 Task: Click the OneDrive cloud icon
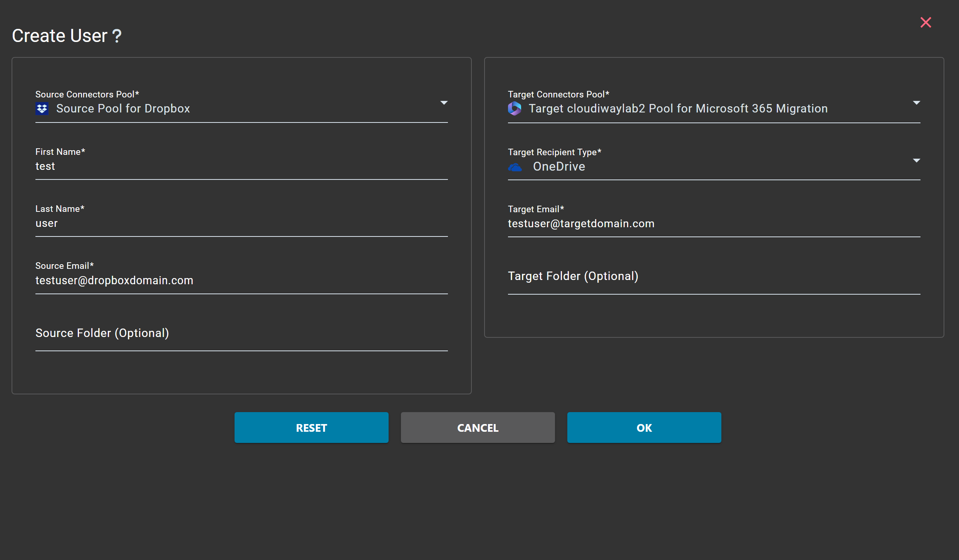pyautogui.click(x=515, y=167)
